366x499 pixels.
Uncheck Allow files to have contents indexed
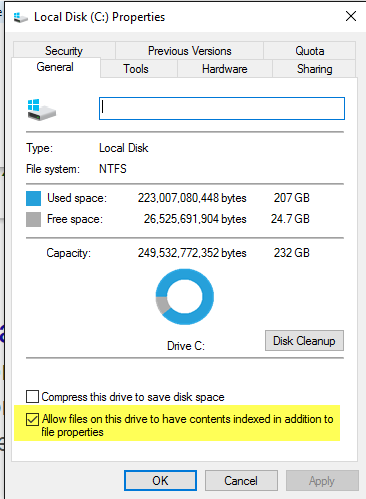(x=32, y=419)
